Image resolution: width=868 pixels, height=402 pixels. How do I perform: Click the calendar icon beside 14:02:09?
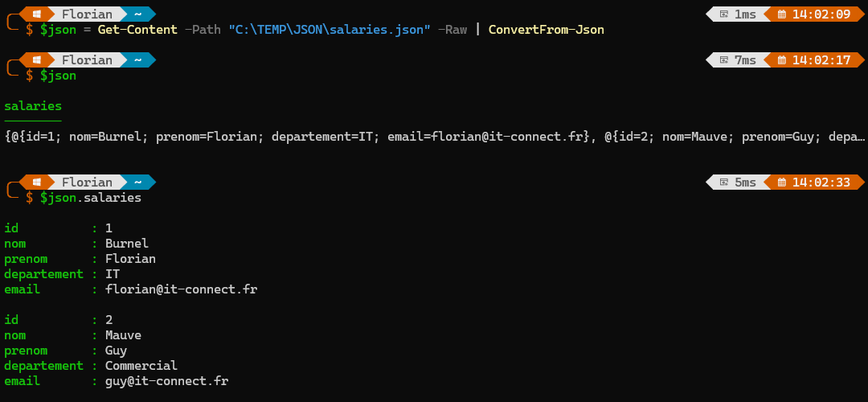[780, 14]
